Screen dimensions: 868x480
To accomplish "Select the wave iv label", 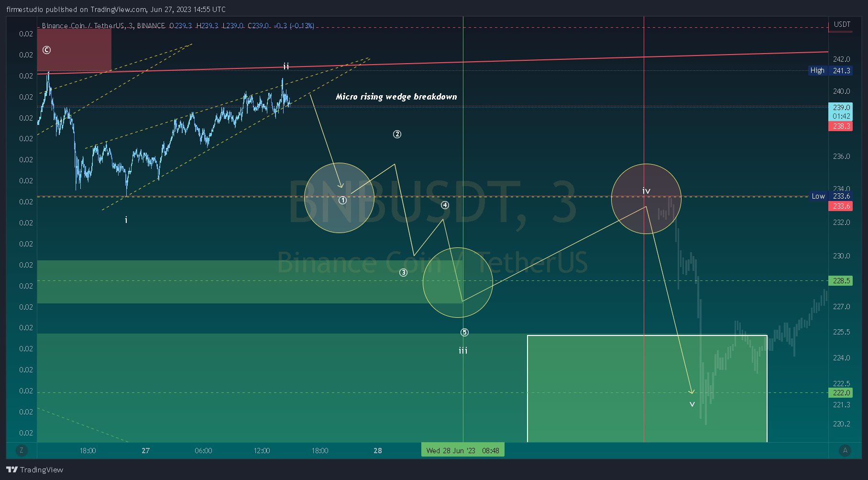I will tap(646, 191).
